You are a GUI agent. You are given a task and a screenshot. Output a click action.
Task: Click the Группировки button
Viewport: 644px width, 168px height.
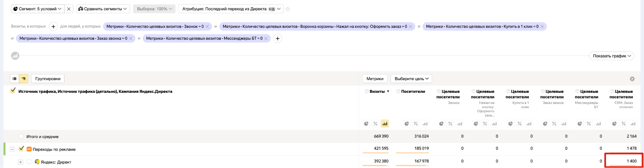[x=48, y=79]
